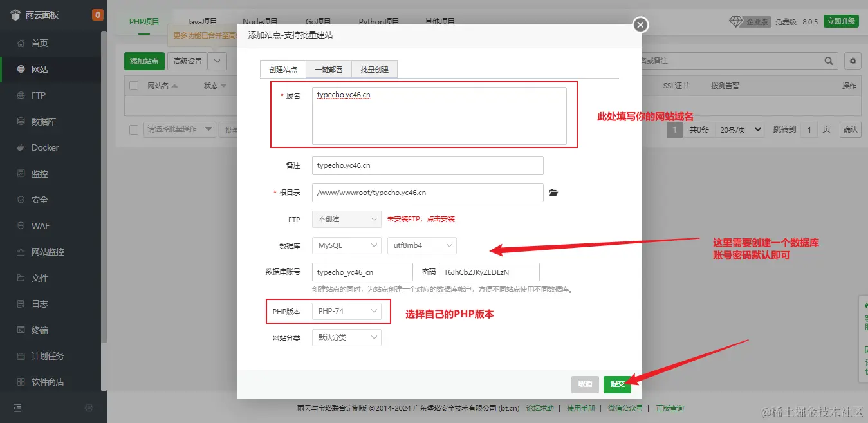
Task: Tick the checkbox beside 请选择批量操作
Action: point(134,129)
